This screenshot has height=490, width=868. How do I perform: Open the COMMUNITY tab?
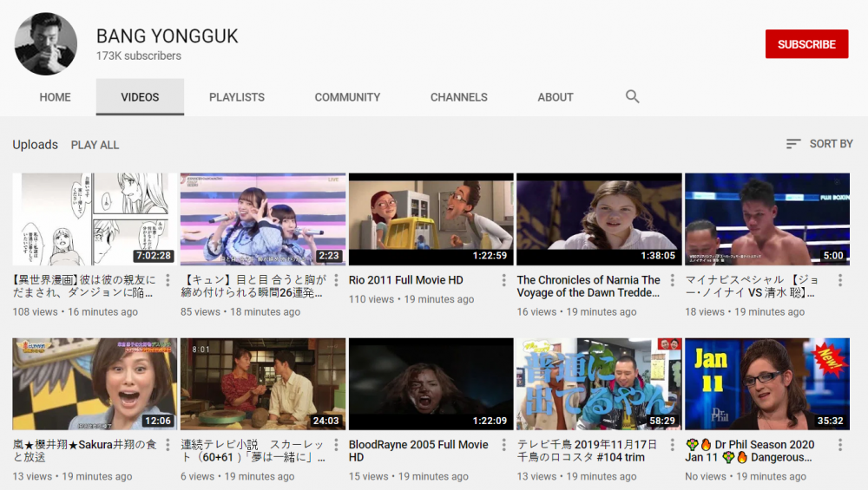pos(347,97)
